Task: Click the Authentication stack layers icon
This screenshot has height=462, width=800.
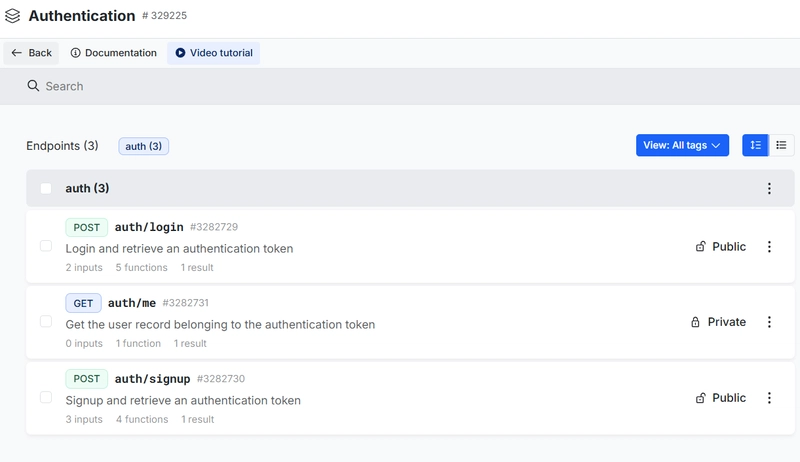Action: click(x=13, y=16)
